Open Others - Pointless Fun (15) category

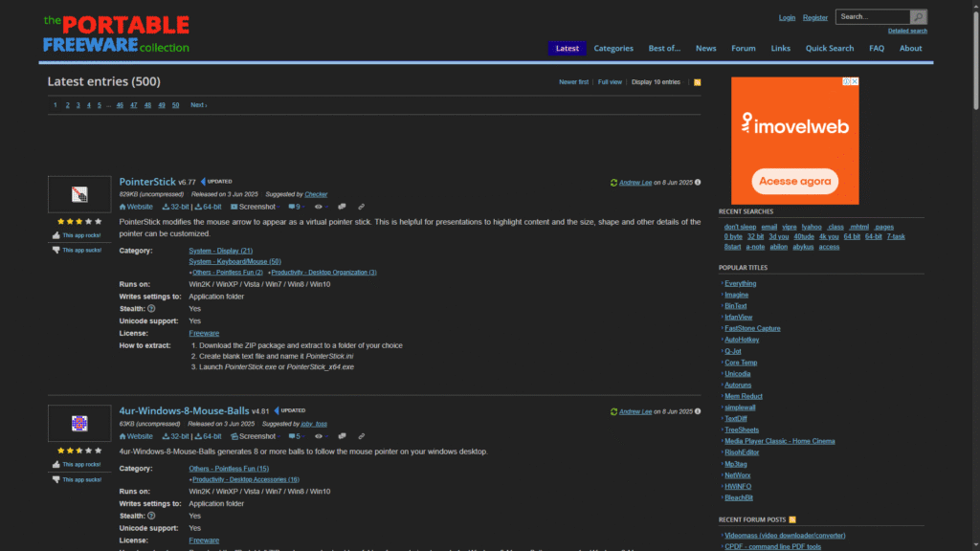pyautogui.click(x=229, y=469)
